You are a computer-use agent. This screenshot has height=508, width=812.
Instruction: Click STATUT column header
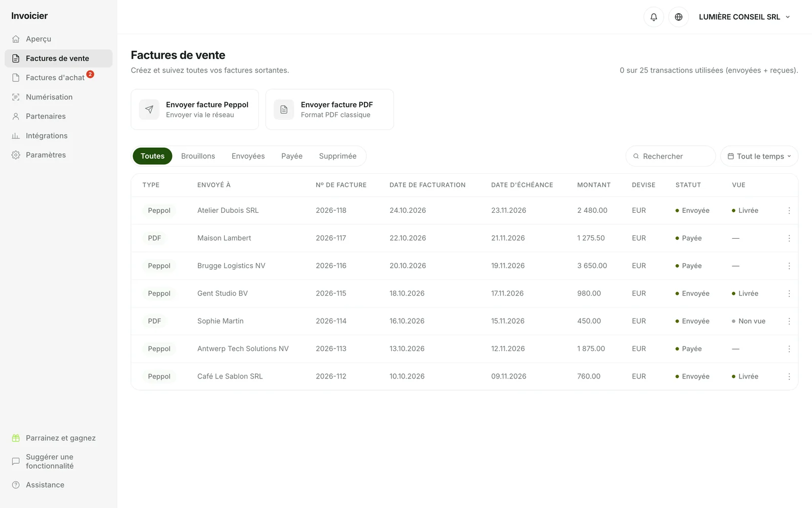click(x=688, y=185)
